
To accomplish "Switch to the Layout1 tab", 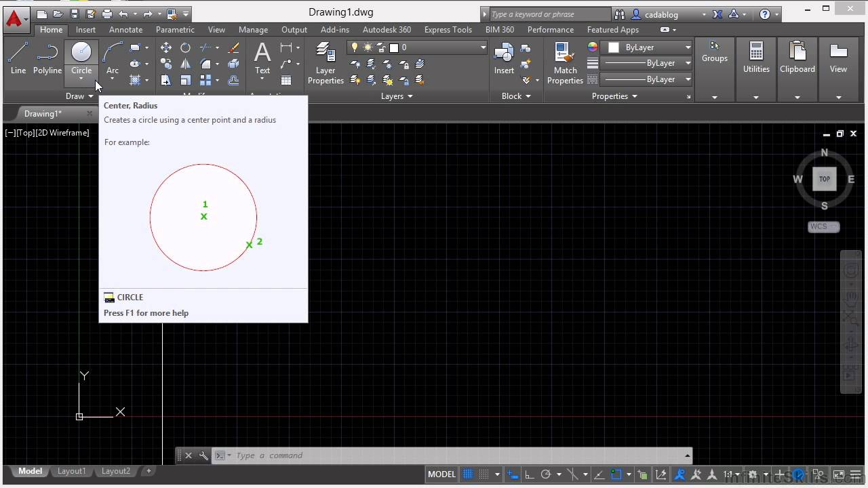I will click(x=71, y=471).
